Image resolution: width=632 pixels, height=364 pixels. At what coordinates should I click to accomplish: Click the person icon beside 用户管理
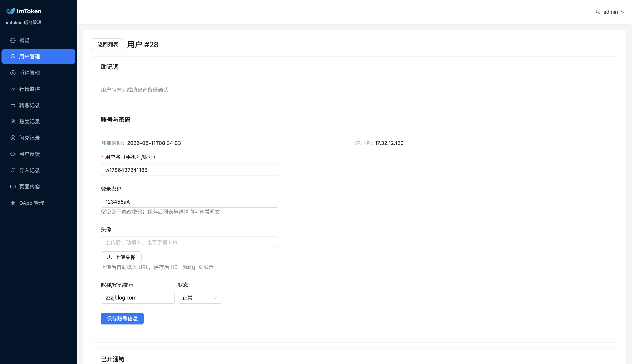[13, 57]
